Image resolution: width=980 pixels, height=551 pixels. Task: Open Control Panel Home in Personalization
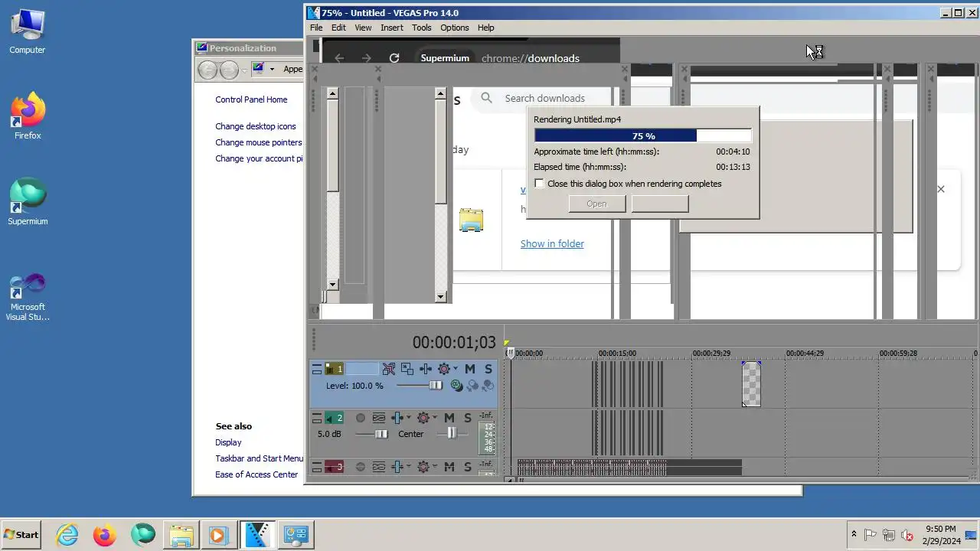point(251,99)
